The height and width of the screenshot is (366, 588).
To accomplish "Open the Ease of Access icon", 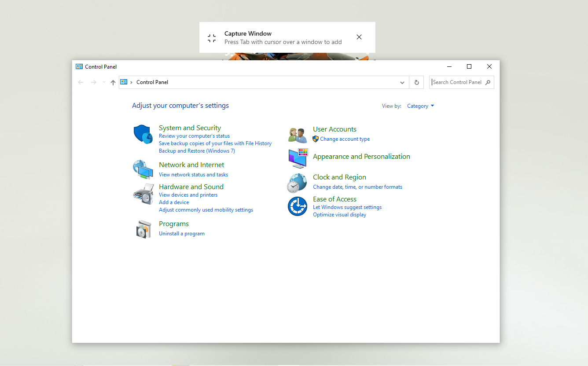I will coord(298,206).
